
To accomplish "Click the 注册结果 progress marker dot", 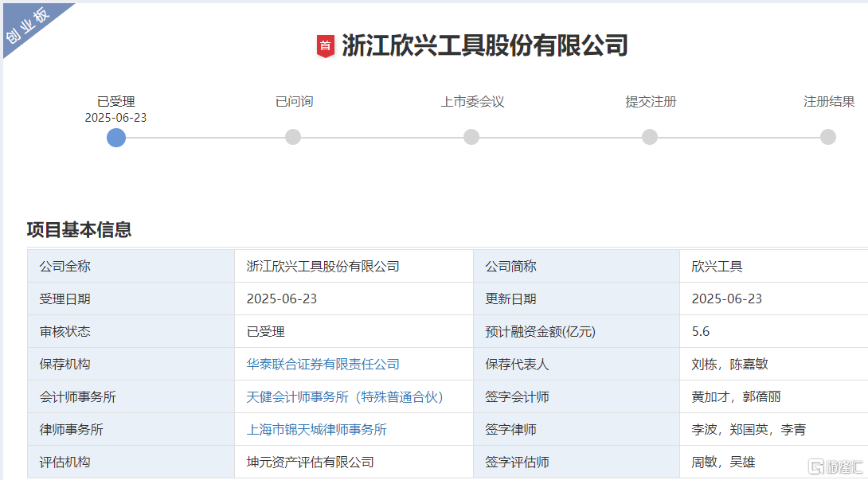I will click(x=827, y=137).
